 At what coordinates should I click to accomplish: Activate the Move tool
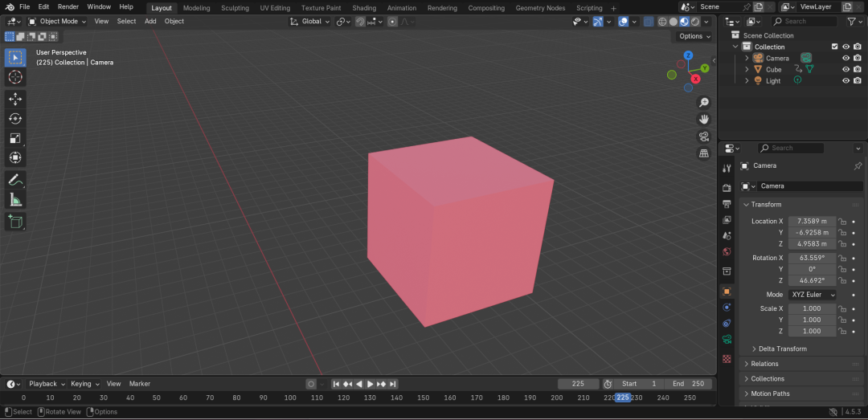pos(15,99)
